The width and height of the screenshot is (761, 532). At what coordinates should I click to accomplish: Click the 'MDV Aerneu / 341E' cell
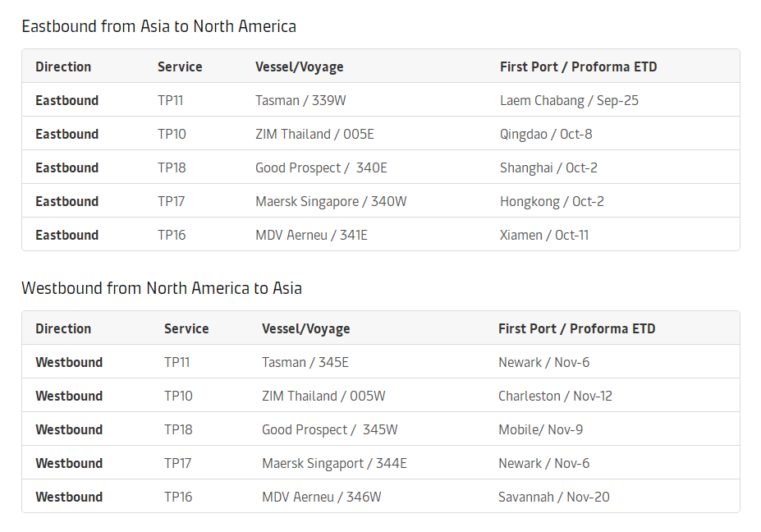[312, 235]
